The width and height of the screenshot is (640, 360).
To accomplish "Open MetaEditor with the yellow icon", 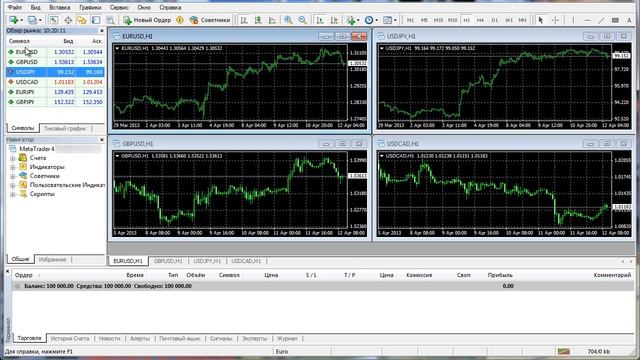I will click(180, 20).
